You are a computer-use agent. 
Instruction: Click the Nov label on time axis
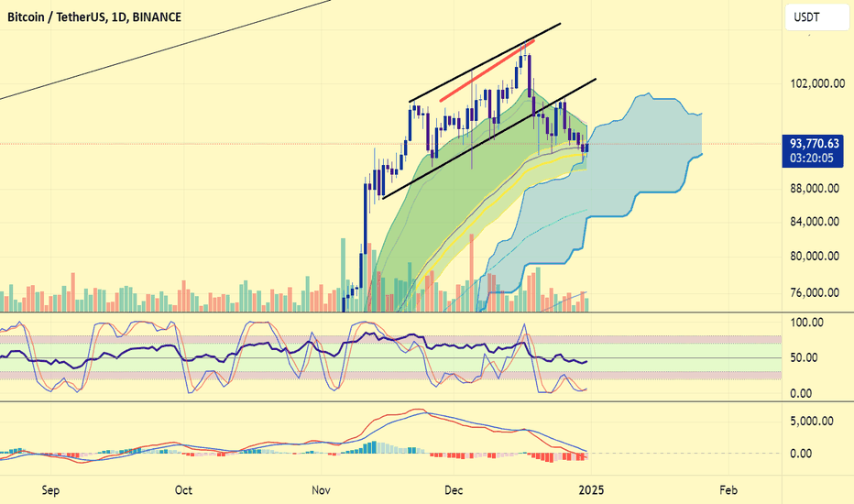coord(322,490)
